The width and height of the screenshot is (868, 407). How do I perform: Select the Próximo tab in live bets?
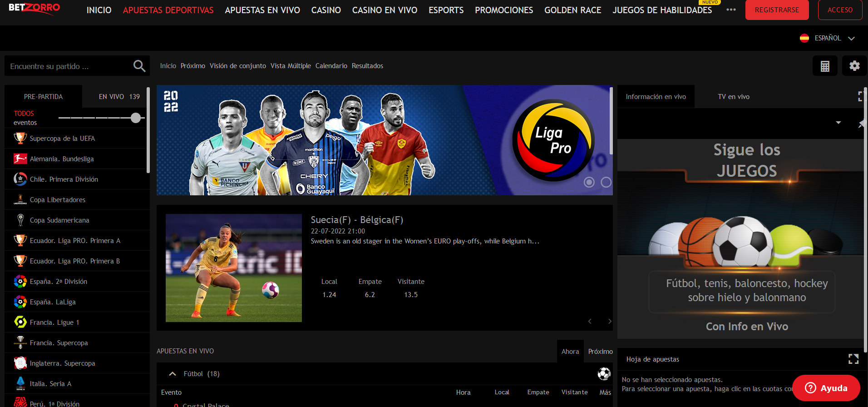pos(600,351)
